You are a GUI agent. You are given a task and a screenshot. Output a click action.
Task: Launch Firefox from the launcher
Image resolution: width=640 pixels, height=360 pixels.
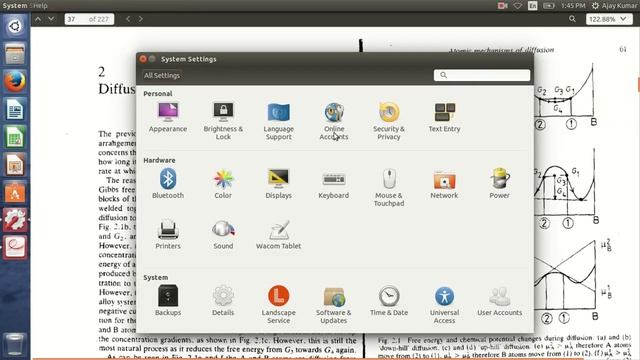[x=15, y=82]
